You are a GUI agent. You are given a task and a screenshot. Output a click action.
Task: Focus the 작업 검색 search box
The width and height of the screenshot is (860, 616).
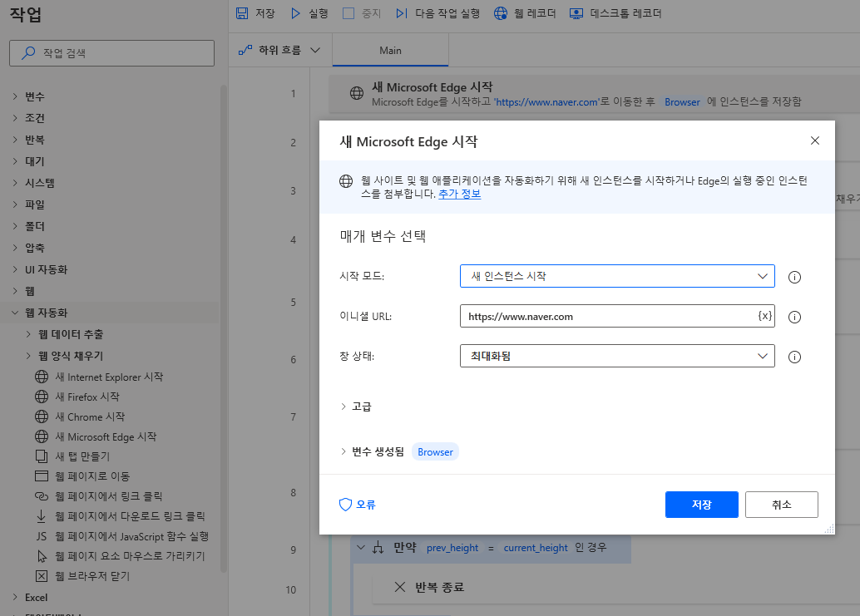(112, 53)
